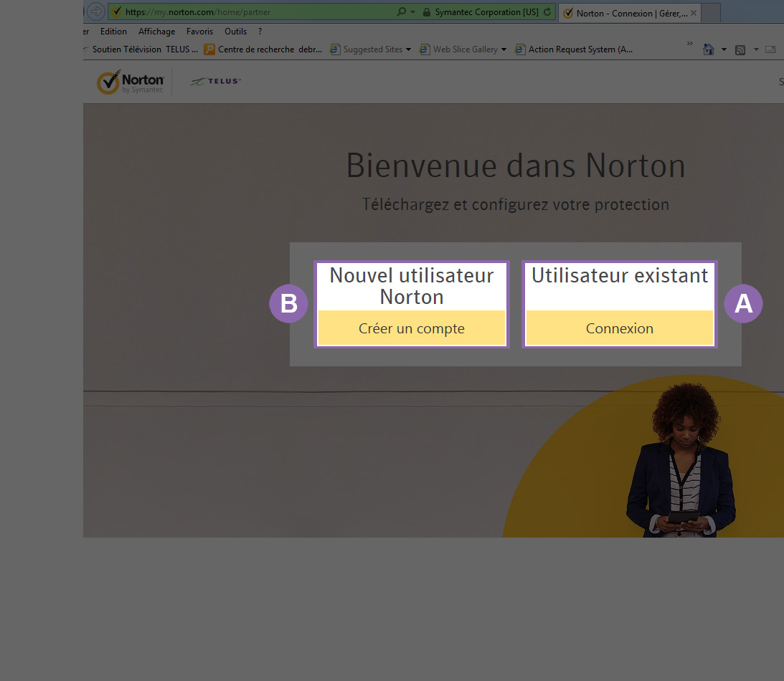Screen dimensions: 784x681
Task: Click the Web Slice Gallery IE icon
Action: click(x=425, y=49)
